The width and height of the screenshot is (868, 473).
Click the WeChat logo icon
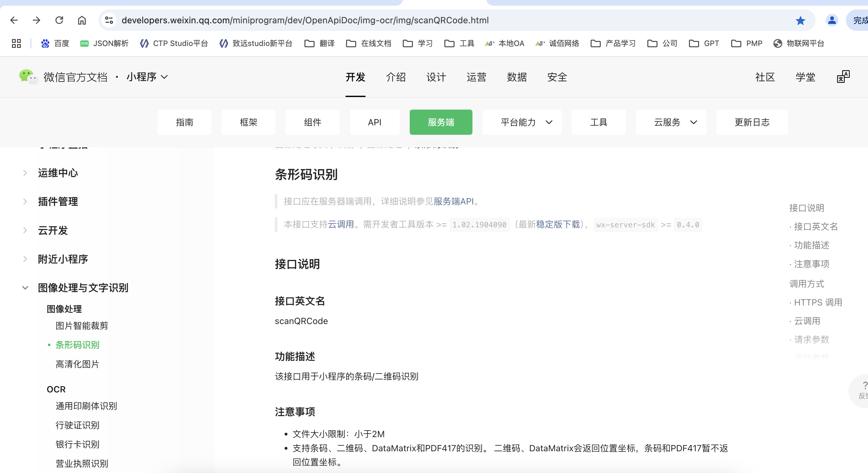pos(28,77)
